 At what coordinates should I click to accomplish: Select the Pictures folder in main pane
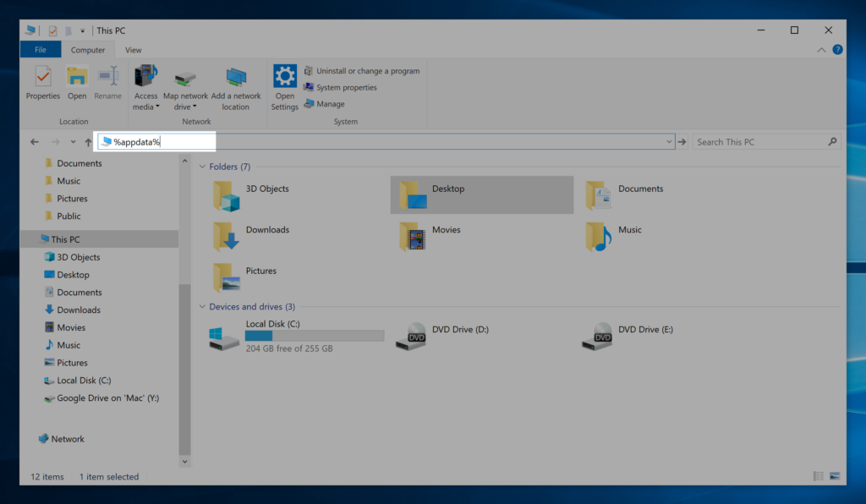pos(245,277)
